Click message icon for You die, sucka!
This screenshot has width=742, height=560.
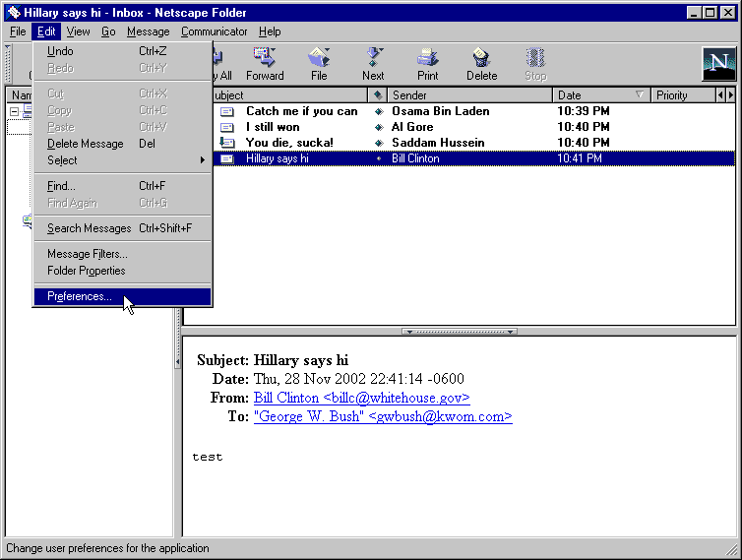click(227, 143)
